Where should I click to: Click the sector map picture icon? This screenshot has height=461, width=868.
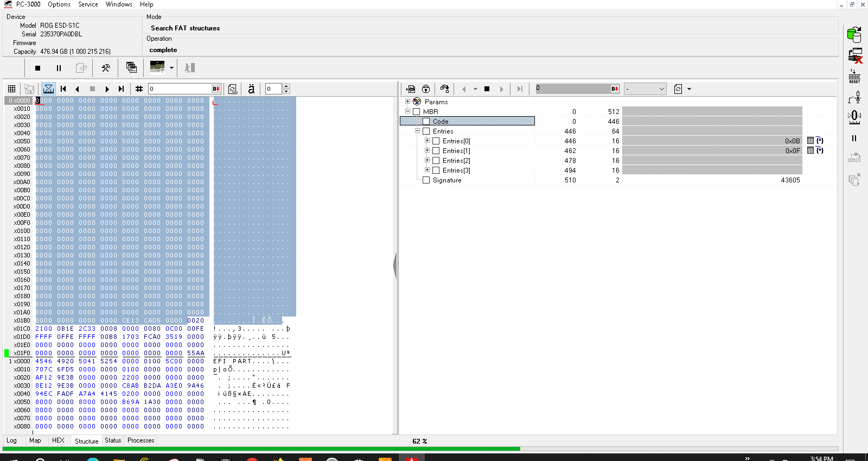point(157,67)
